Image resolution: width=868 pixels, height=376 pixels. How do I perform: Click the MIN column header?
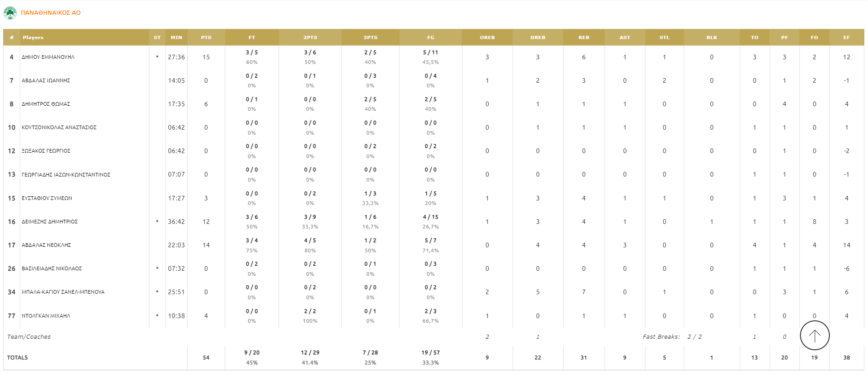(x=176, y=38)
